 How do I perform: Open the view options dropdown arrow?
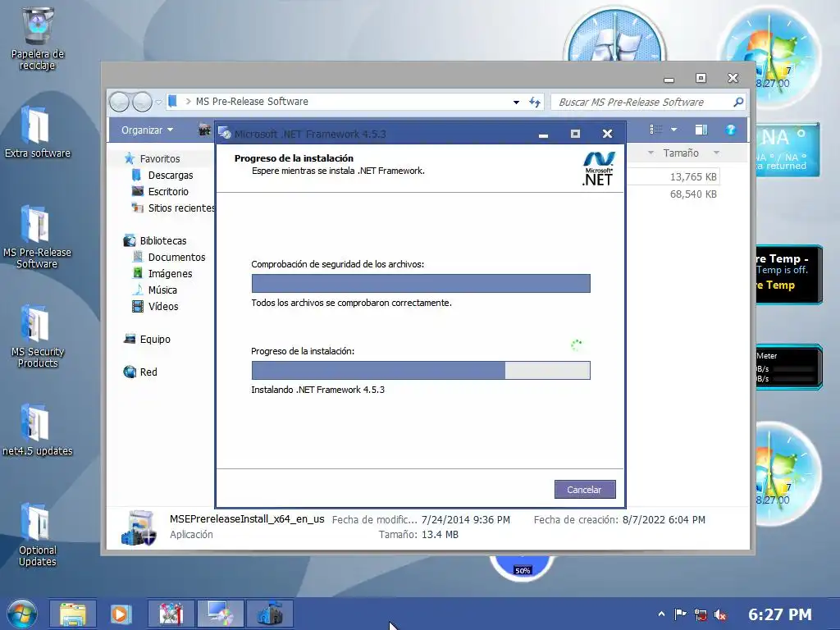tap(674, 130)
